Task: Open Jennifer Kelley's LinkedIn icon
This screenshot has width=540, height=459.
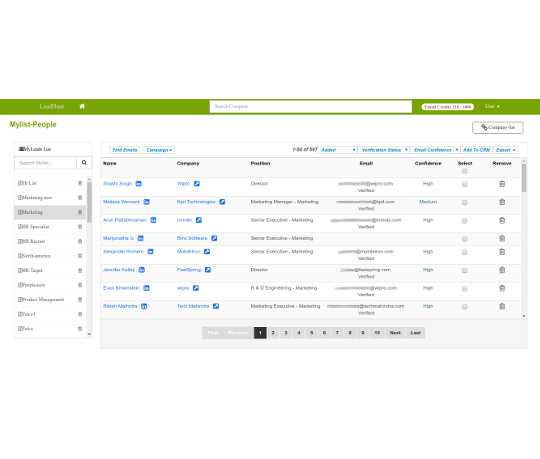Action: 142,270
